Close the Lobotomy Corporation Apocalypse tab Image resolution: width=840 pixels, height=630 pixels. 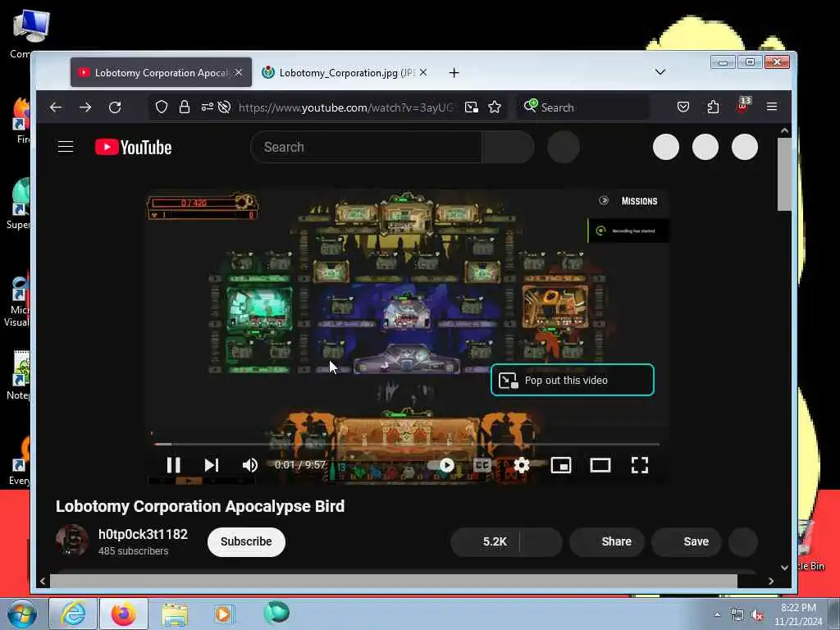239,72
